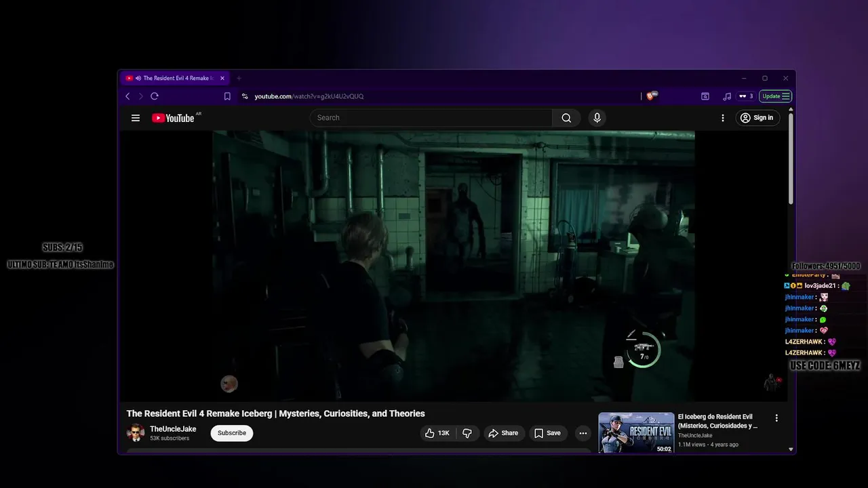868x488 pixels.
Task: Go to YouTube home via the logo
Action: [x=173, y=118]
